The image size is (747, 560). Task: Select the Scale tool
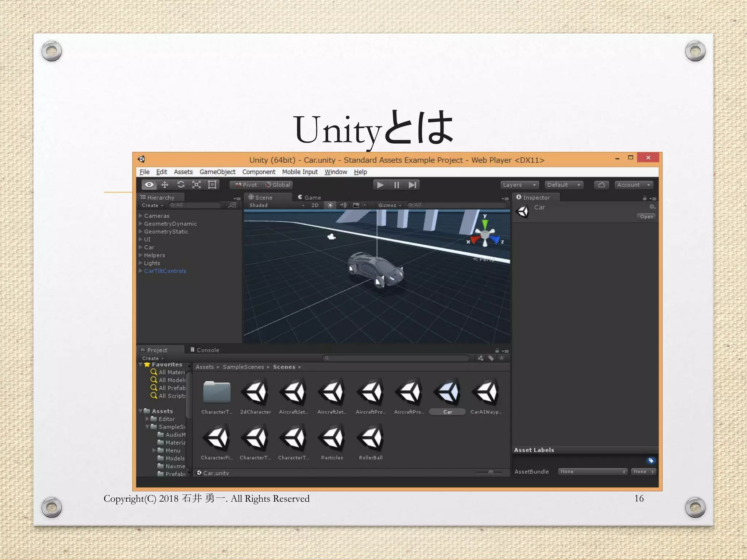(x=196, y=185)
